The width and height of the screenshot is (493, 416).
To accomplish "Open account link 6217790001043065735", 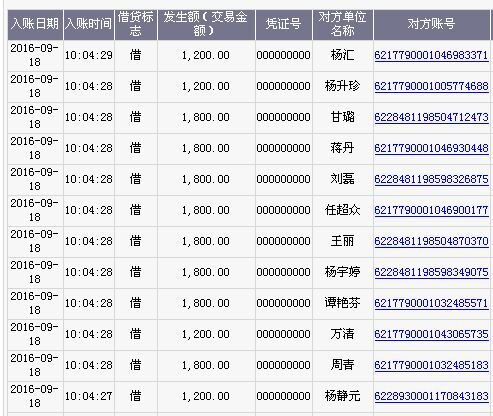I will pos(431,334).
